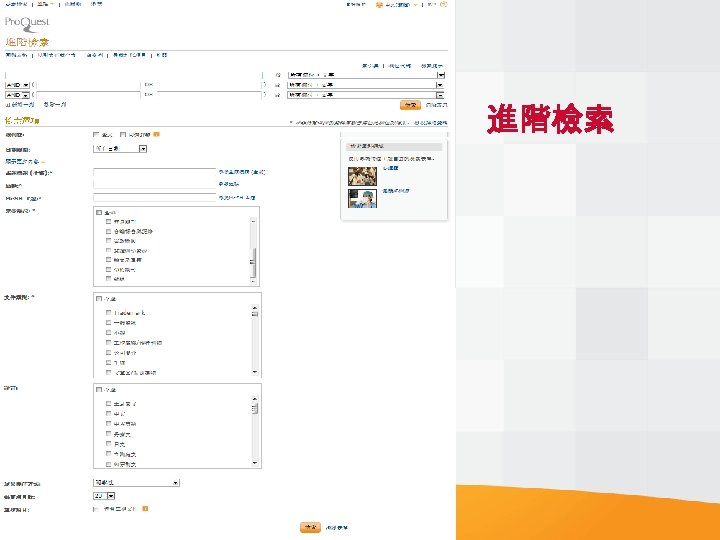
Task: Tick the first item checkbox in the language list
Action: coord(109,404)
